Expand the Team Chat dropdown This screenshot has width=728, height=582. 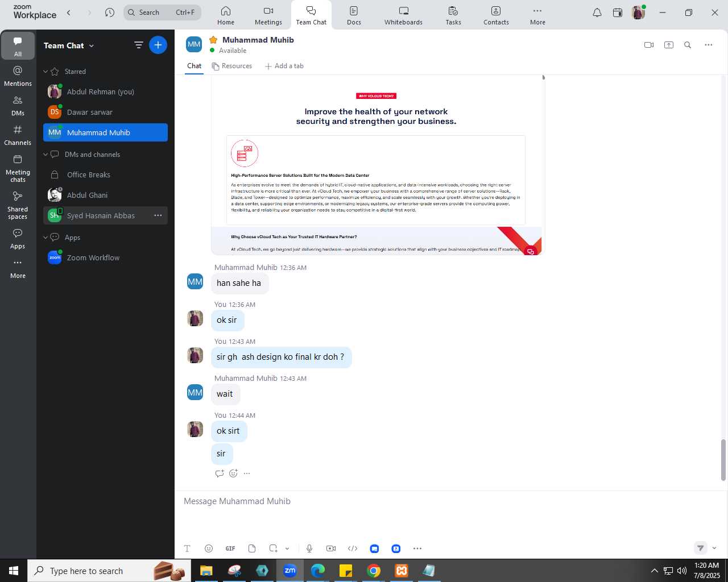tap(92, 46)
